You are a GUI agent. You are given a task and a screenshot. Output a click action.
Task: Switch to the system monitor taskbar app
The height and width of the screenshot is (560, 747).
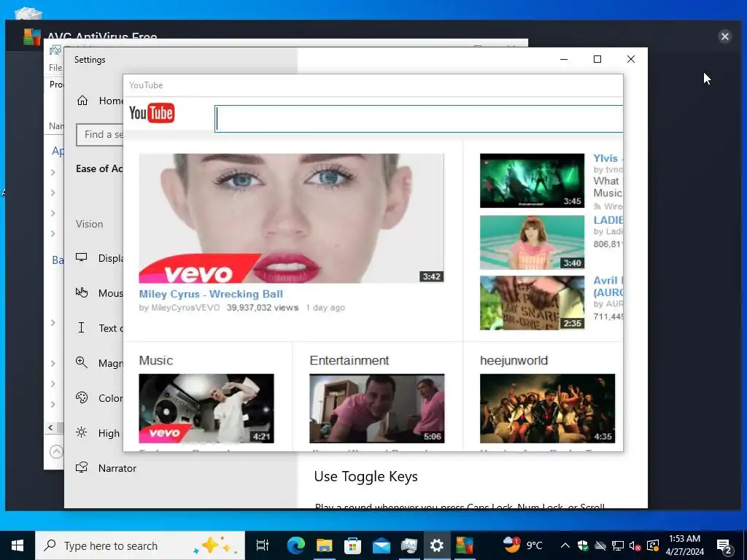coord(409,545)
